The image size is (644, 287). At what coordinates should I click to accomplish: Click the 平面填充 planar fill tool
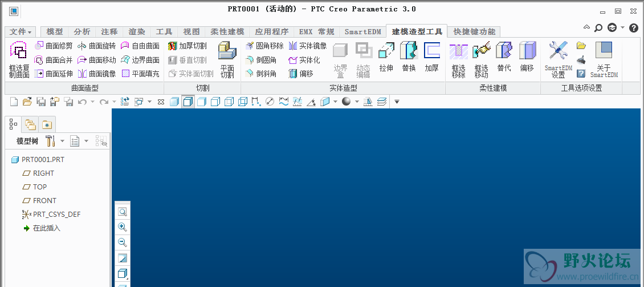coord(140,74)
